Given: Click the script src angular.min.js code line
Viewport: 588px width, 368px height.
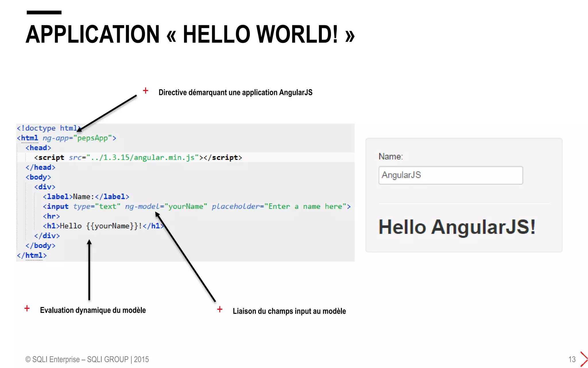Looking at the screenshot, I should [138, 158].
